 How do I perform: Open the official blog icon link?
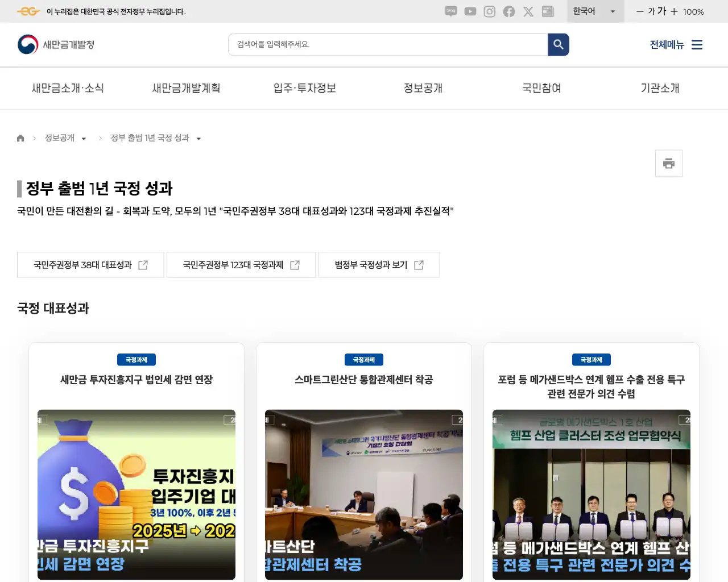pos(451,11)
